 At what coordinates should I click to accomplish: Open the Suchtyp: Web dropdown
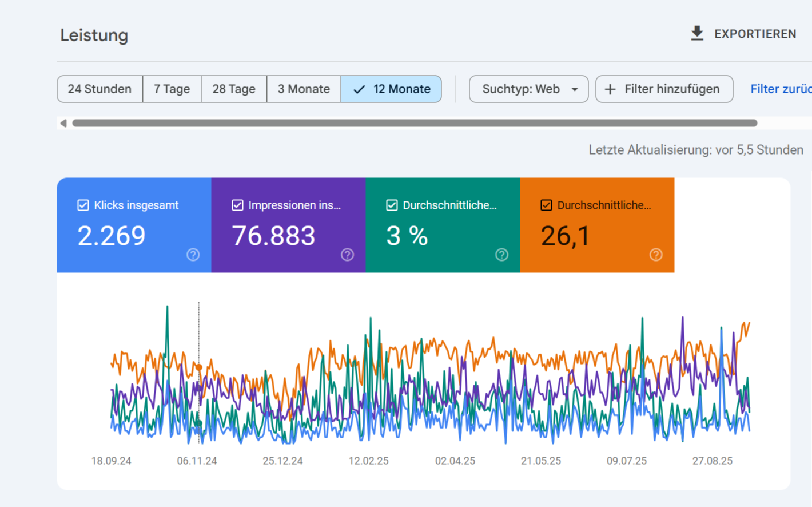[x=528, y=89]
